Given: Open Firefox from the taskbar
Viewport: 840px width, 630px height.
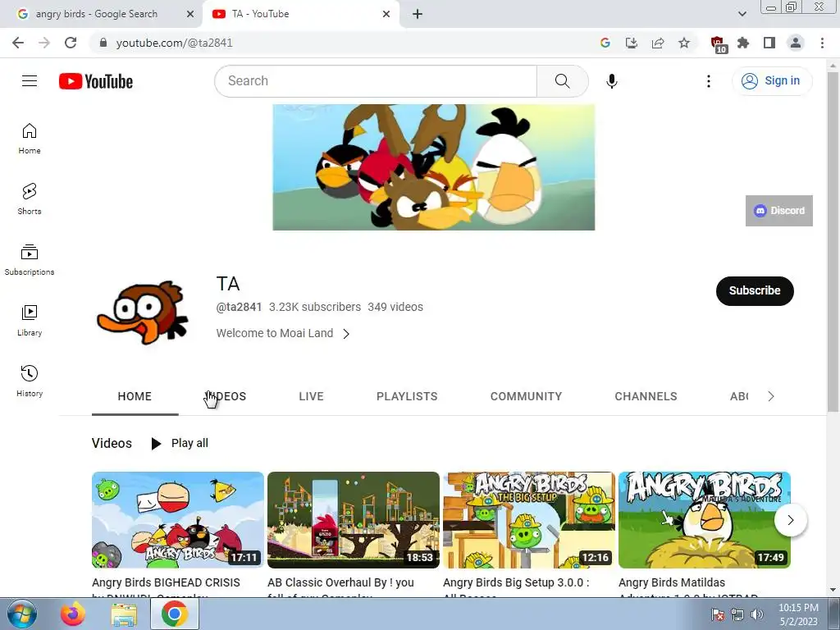Looking at the screenshot, I should click(x=73, y=614).
